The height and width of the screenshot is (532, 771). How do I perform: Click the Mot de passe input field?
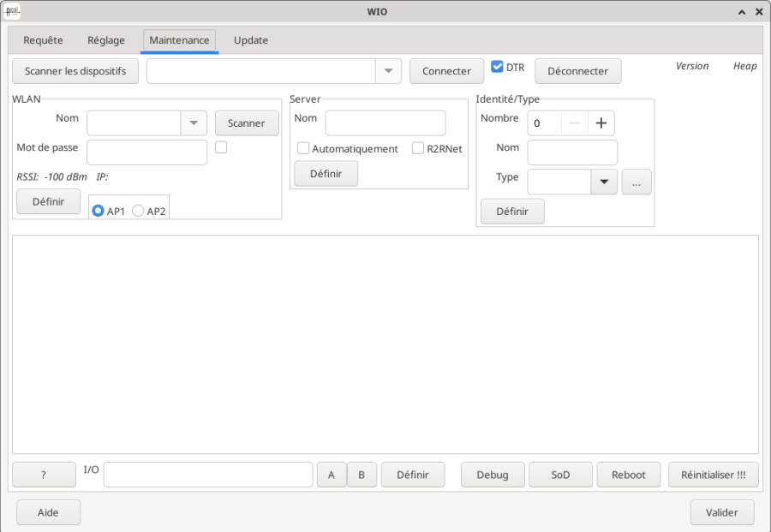(146, 152)
